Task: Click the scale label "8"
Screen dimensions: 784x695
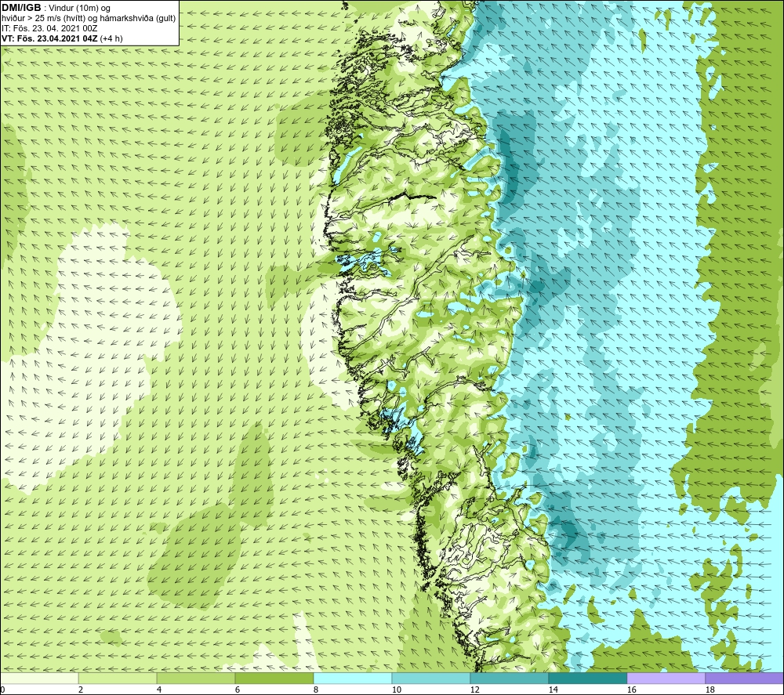Action: coord(316,690)
